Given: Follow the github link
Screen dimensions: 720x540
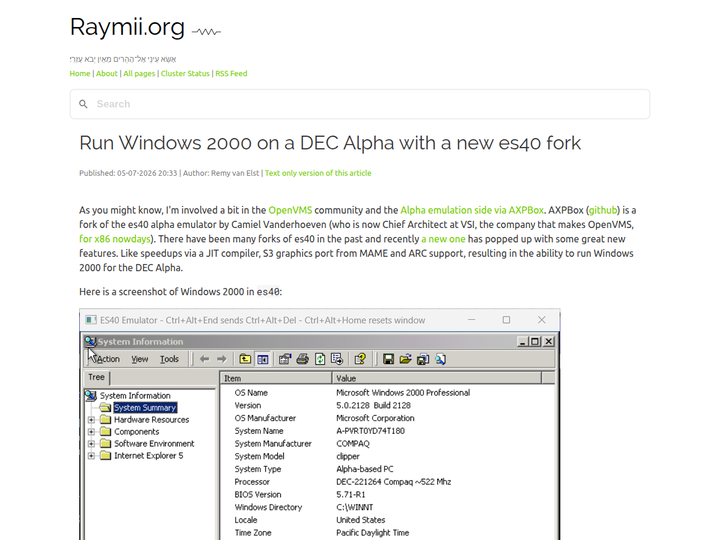Looking at the screenshot, I should (603, 210).
